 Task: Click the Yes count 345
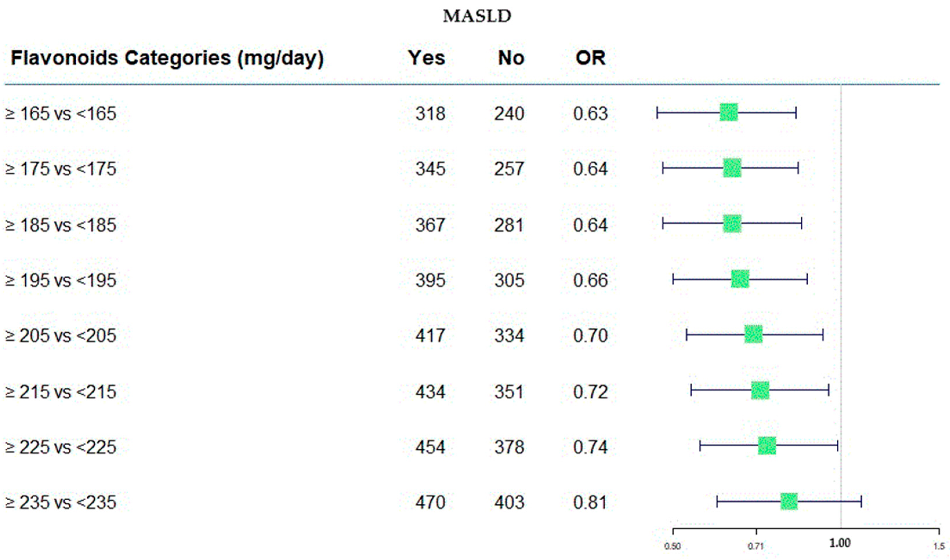click(x=431, y=169)
